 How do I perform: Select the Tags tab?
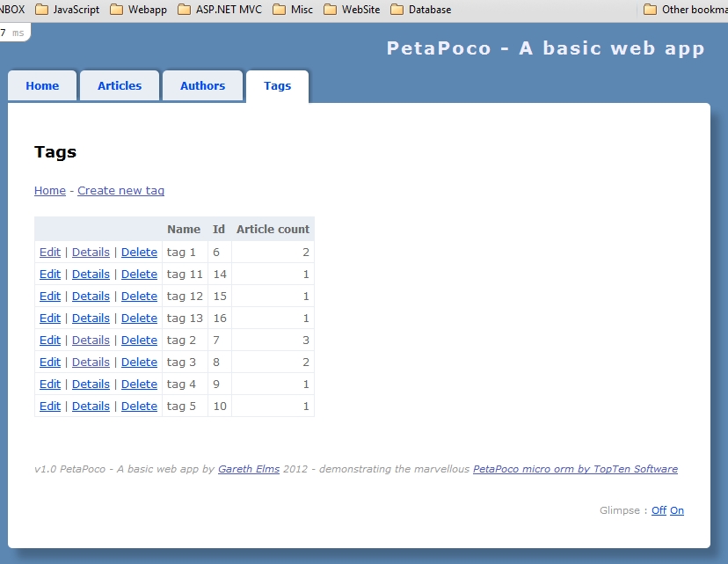(x=277, y=86)
